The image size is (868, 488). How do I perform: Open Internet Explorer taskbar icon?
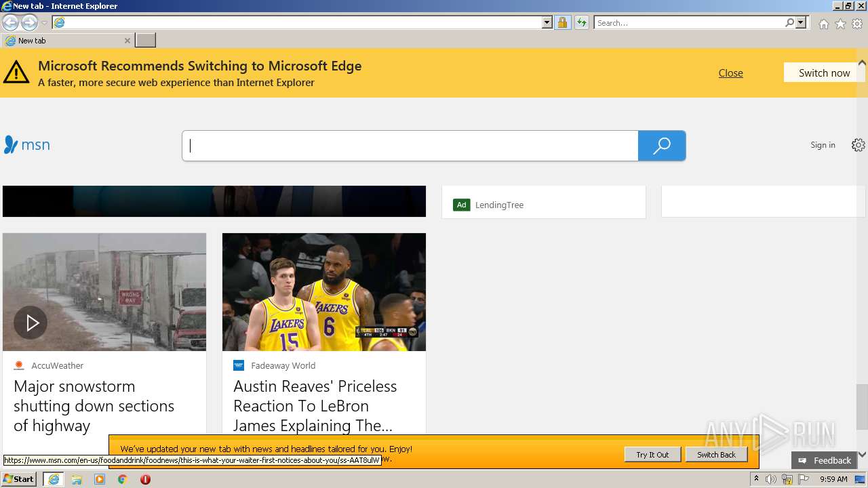tap(54, 479)
